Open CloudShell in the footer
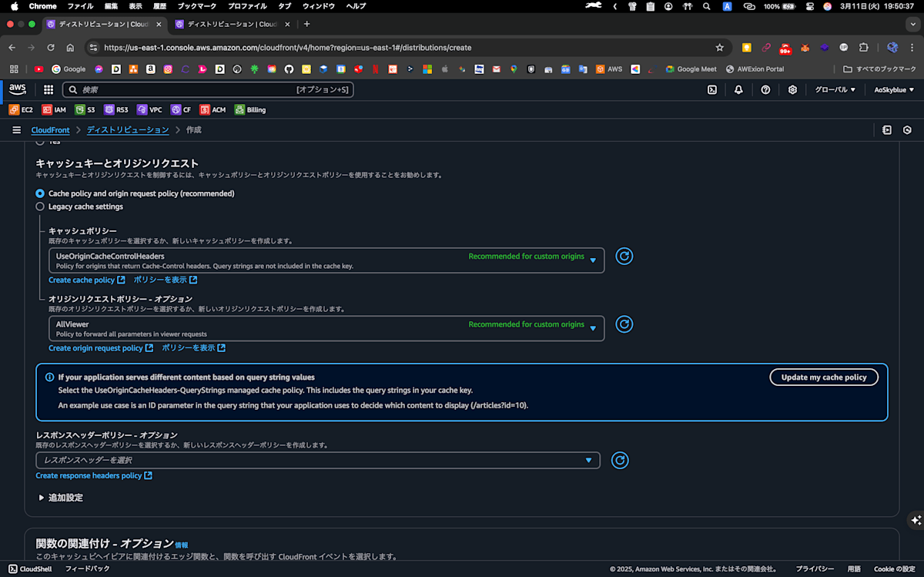Viewport: 924px width, 577px height. coord(30,569)
